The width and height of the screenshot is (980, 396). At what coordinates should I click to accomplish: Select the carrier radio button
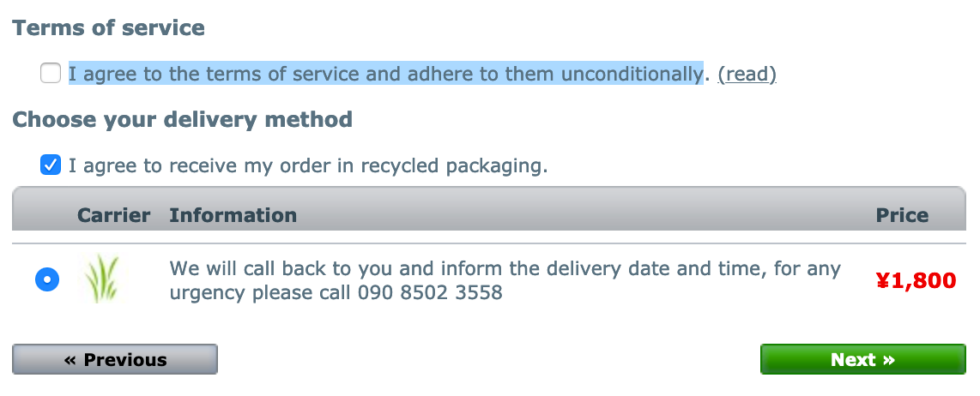(x=47, y=279)
